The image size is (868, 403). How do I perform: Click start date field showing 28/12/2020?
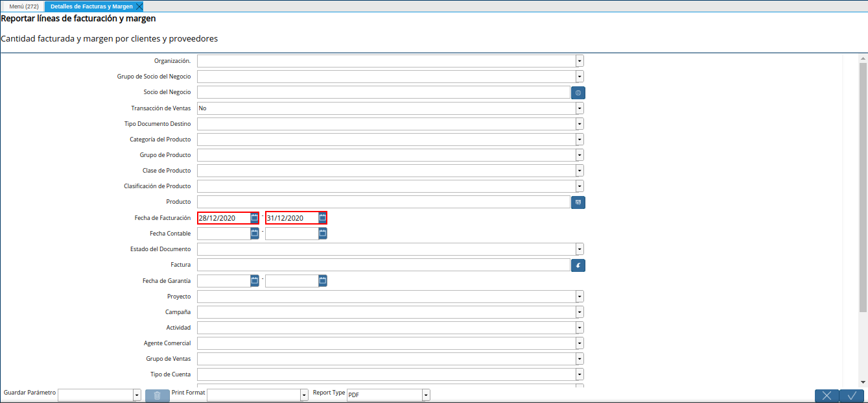pyautogui.click(x=224, y=218)
